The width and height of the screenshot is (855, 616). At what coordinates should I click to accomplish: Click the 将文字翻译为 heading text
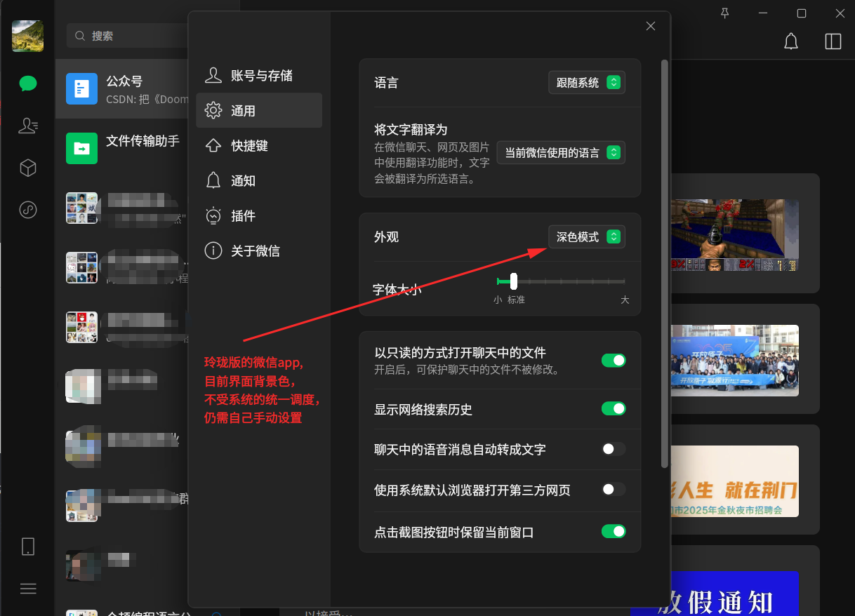click(411, 130)
